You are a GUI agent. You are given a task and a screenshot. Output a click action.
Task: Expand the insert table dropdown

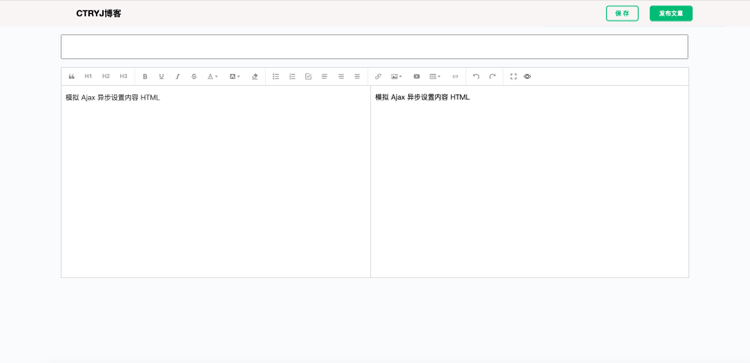[435, 77]
